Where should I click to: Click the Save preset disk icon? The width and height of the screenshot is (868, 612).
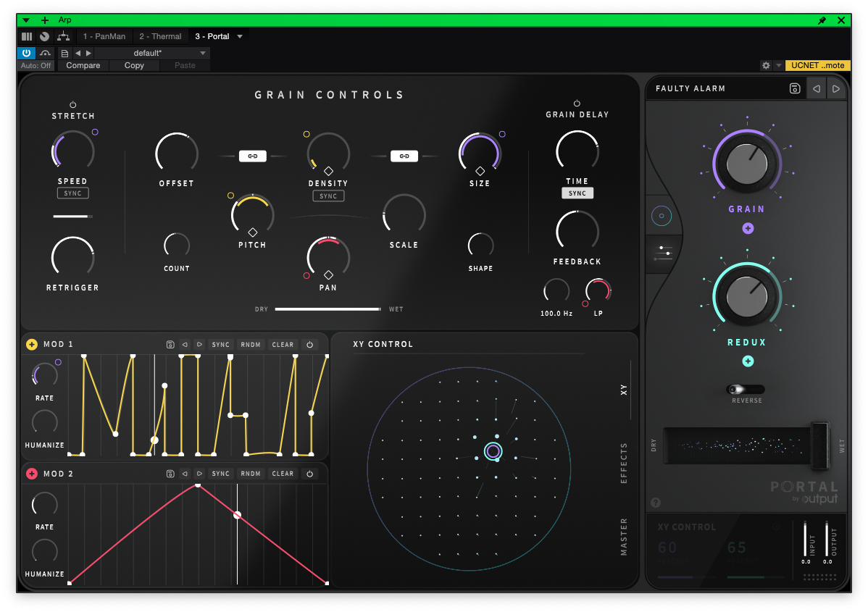(794, 88)
